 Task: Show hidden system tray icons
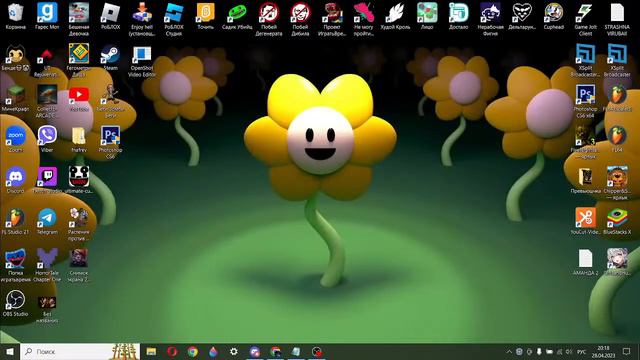pyautogui.click(x=509, y=351)
